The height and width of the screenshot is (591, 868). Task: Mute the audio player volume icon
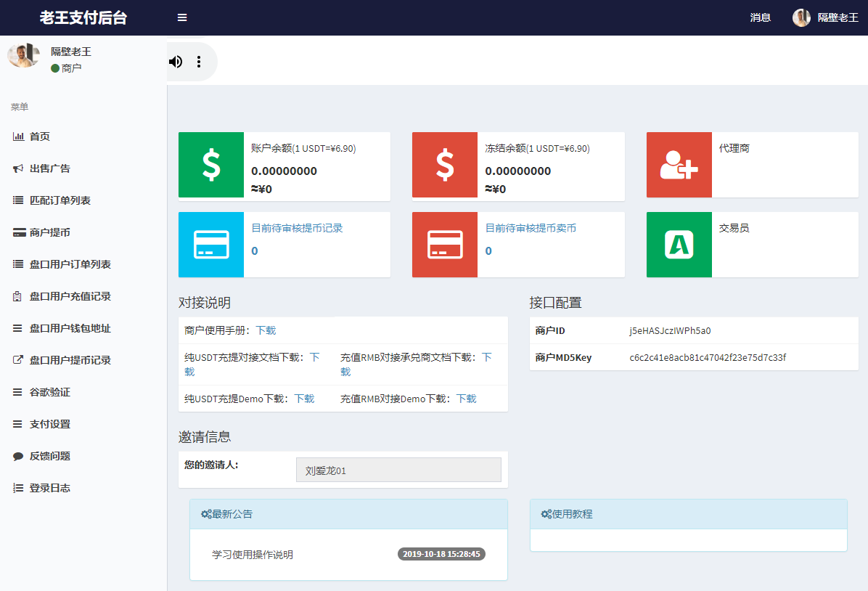tap(176, 62)
